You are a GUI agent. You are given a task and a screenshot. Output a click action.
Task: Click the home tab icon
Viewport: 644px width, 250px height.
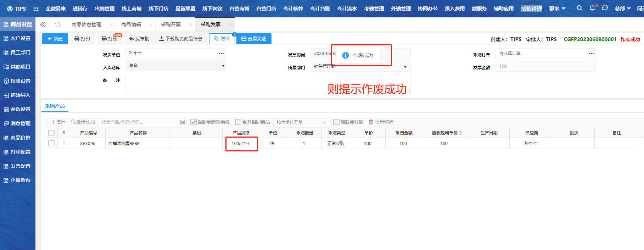57,24
